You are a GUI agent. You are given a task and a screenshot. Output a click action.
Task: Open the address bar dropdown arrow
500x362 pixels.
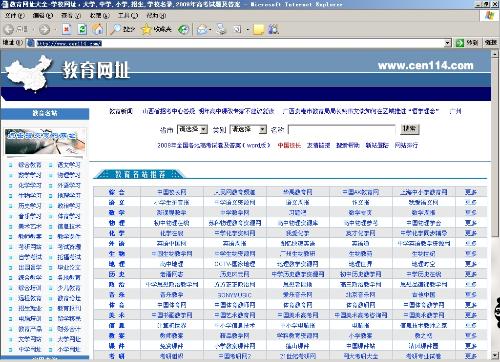(448, 43)
